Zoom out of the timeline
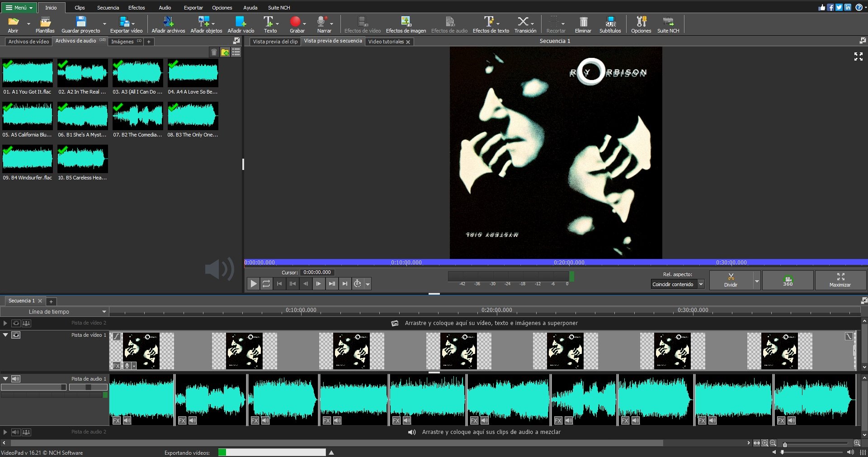Viewport: 868px width, 457px height. coord(773,443)
